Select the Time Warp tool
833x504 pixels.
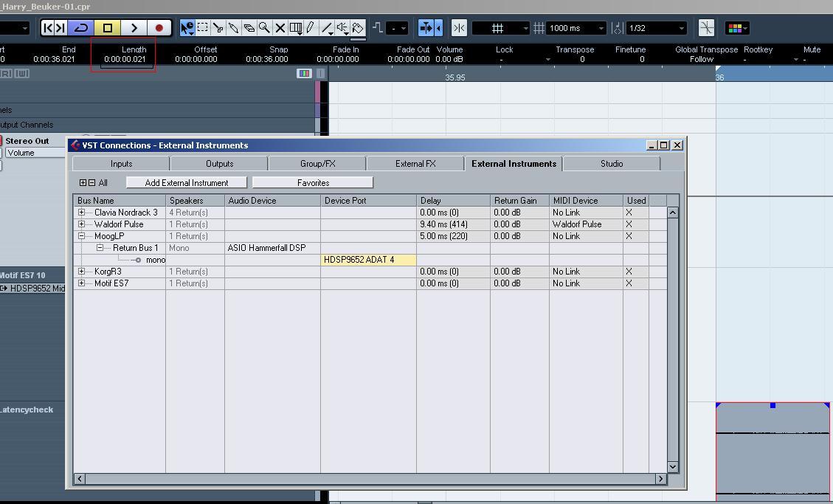pyautogui.click(x=296, y=27)
